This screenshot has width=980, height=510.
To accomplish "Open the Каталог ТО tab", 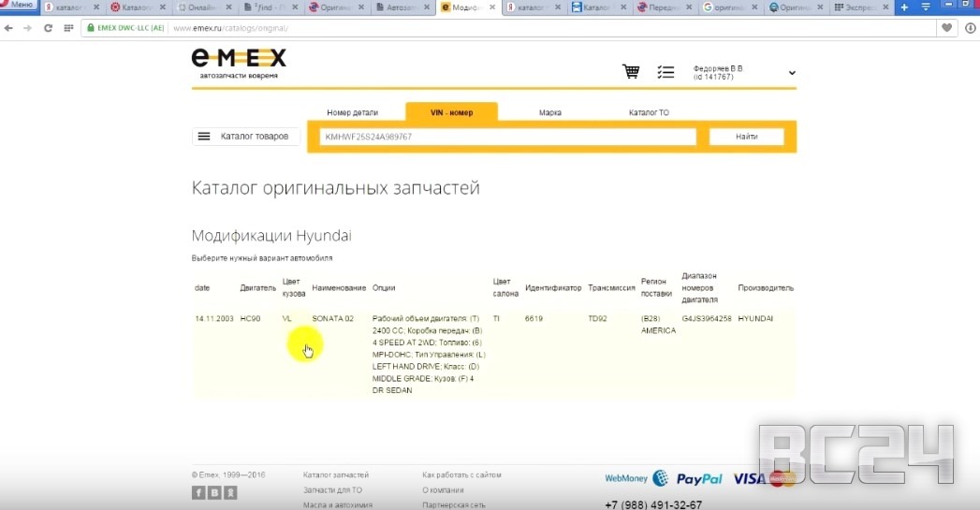I will point(649,113).
